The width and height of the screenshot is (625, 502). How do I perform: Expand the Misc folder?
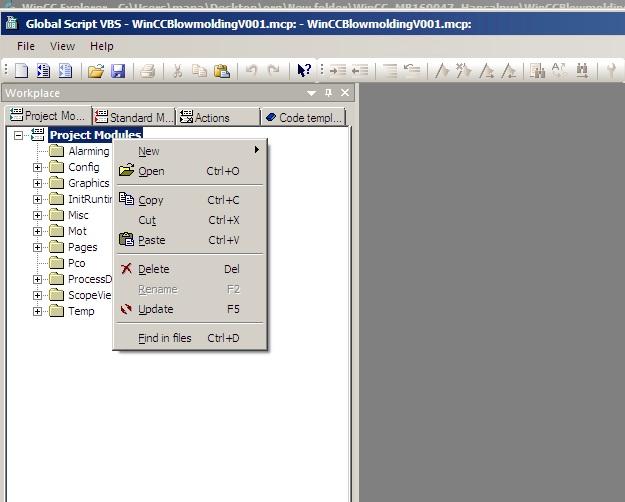(37, 215)
